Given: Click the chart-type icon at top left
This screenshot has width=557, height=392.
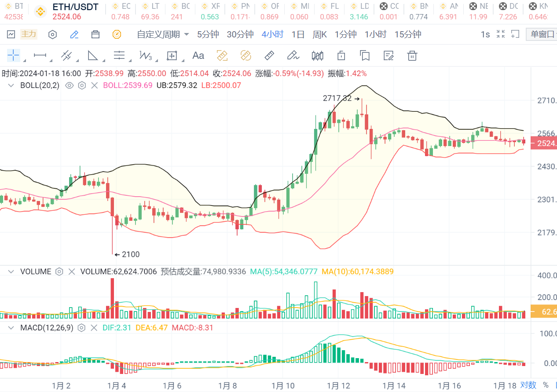Looking at the screenshot, I should click(11, 34).
